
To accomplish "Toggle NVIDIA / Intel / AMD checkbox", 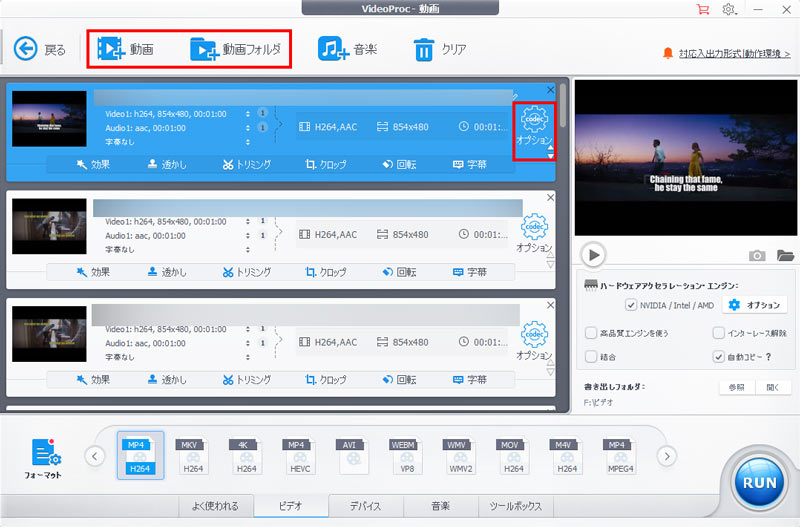I will pos(631,305).
